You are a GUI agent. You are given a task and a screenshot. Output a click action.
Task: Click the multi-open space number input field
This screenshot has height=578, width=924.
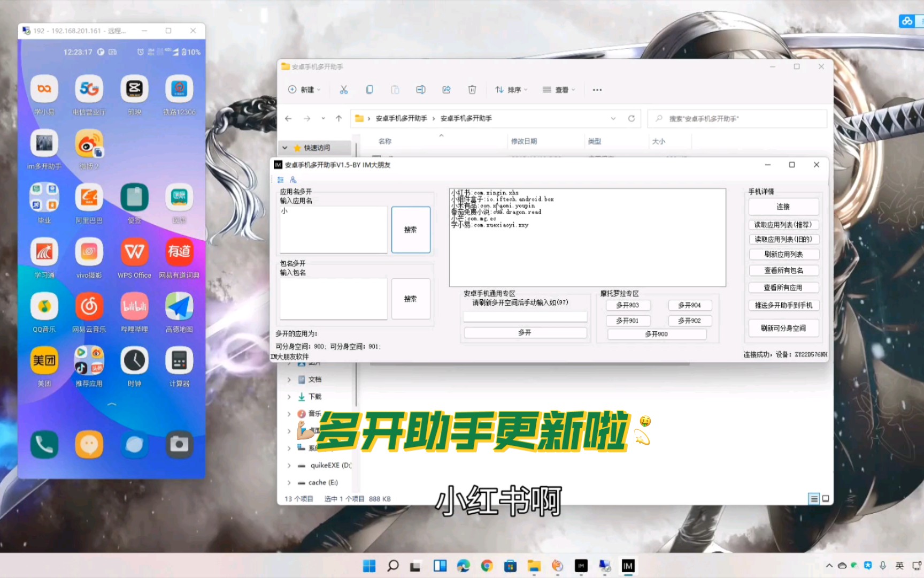coord(525,316)
